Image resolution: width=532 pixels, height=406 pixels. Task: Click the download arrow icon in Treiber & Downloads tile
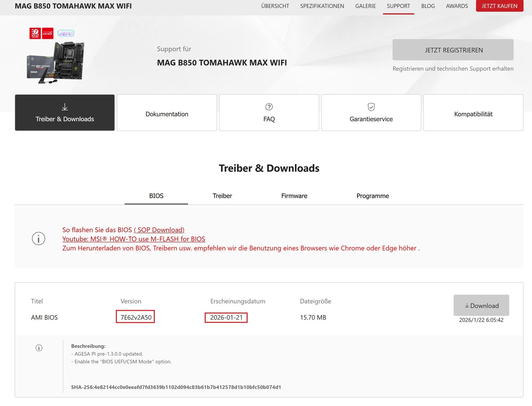pyautogui.click(x=65, y=107)
